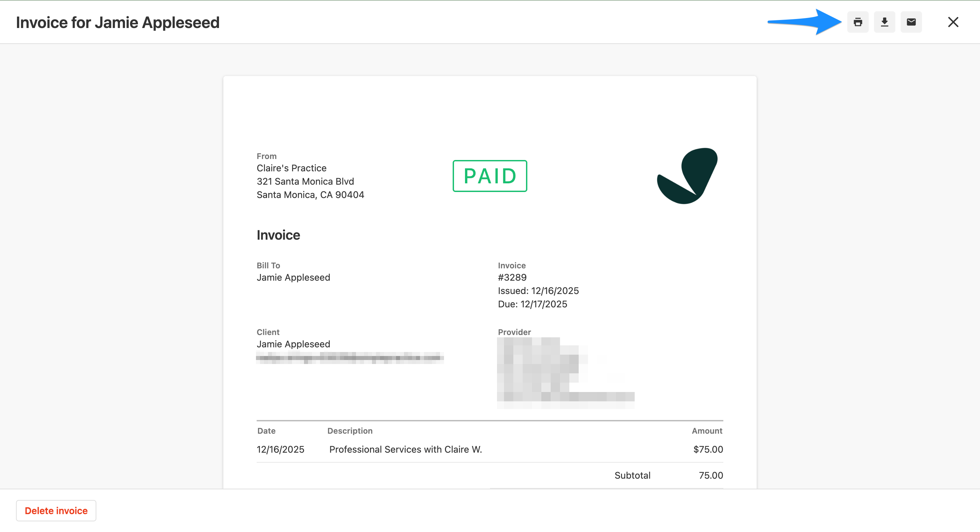This screenshot has height=532, width=980.
Task: Click the print invoice icon
Action: (857, 22)
